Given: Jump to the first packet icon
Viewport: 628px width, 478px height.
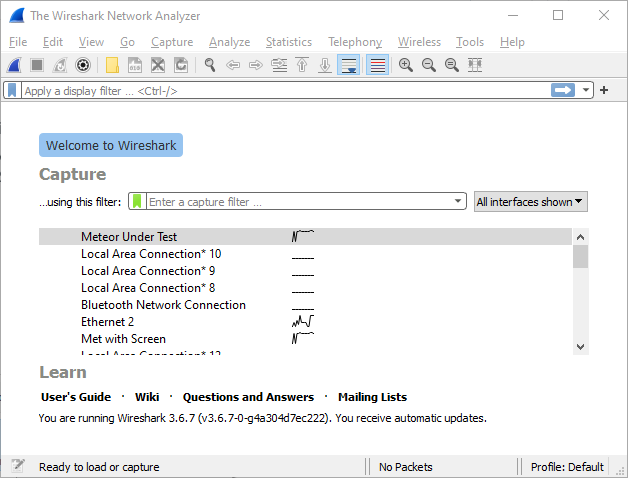Looking at the screenshot, I should [302, 65].
